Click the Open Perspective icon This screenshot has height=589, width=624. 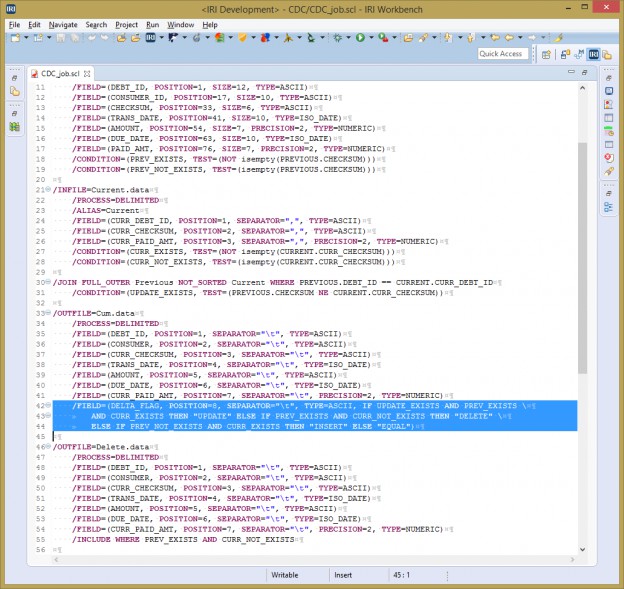click(546, 54)
